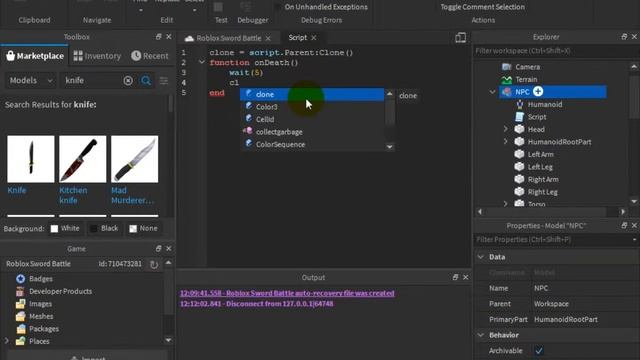Open the Mad Murderer model link

coord(133,195)
